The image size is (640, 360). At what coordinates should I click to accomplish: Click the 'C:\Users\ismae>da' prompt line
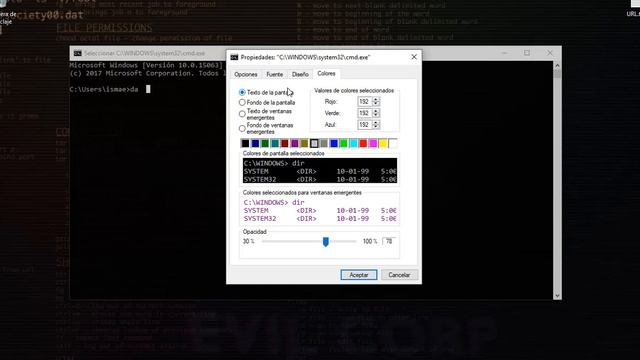pos(104,89)
